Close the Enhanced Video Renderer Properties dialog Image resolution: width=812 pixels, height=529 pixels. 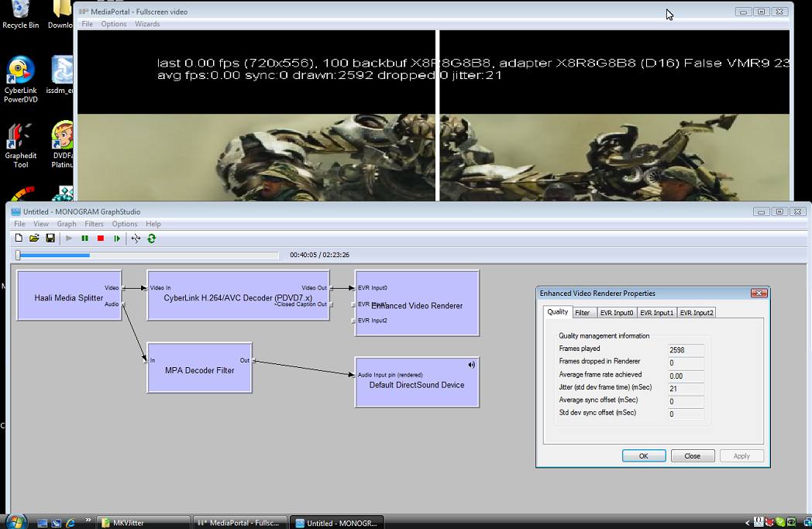tap(759, 294)
